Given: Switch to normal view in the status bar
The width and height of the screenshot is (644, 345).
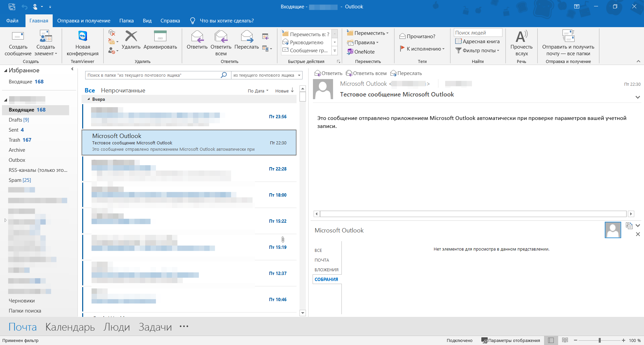Looking at the screenshot, I should [x=551, y=340].
